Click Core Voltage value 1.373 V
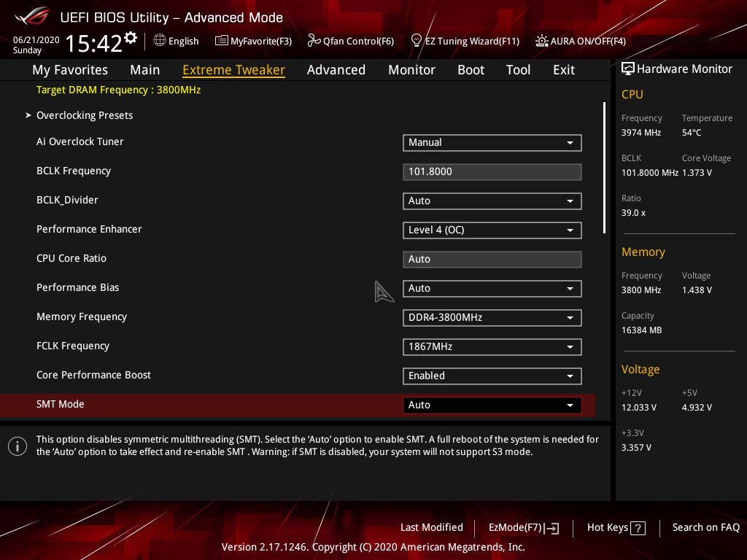747x560 pixels. click(697, 173)
